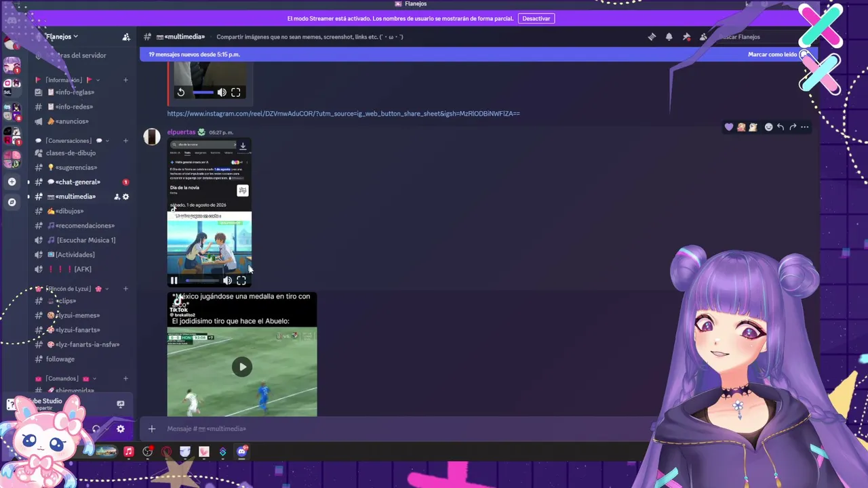Replay the top video clip

coord(181,92)
